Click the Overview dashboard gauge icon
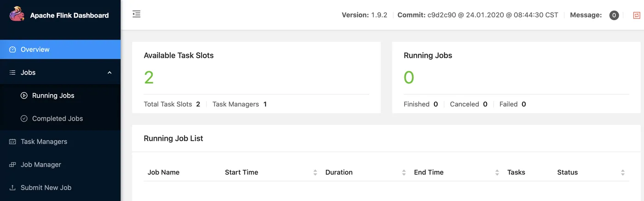 [12, 50]
